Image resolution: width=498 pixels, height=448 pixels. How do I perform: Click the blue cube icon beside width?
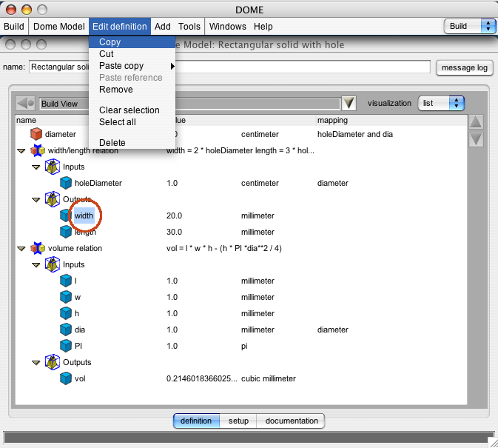64,215
